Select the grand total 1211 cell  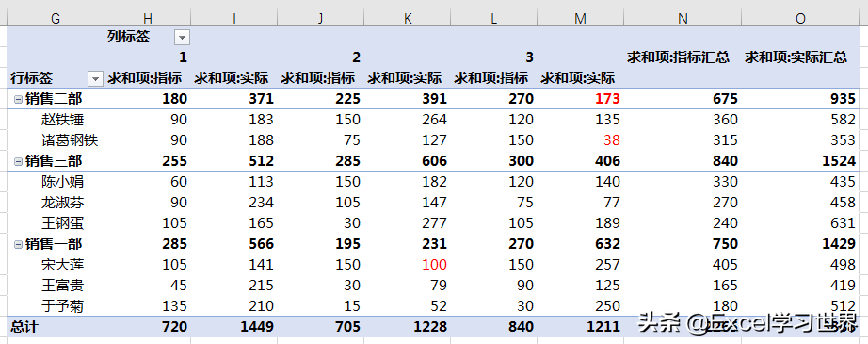tap(580, 327)
